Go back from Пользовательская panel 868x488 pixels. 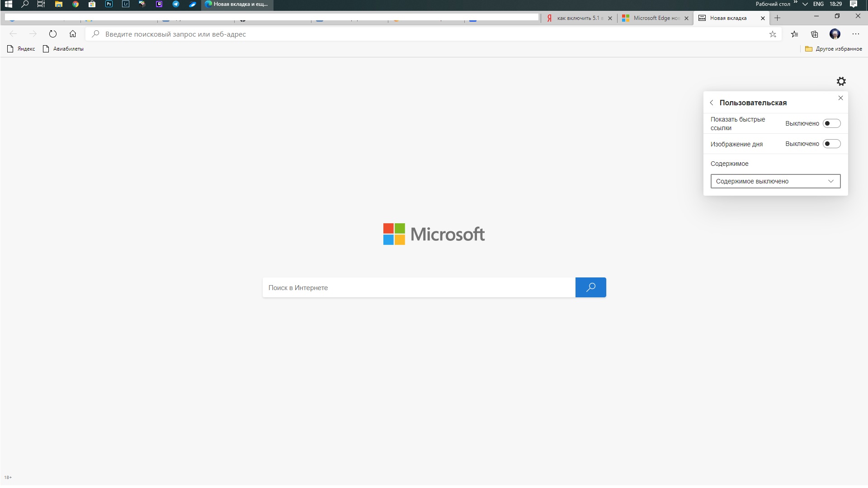[x=712, y=103]
